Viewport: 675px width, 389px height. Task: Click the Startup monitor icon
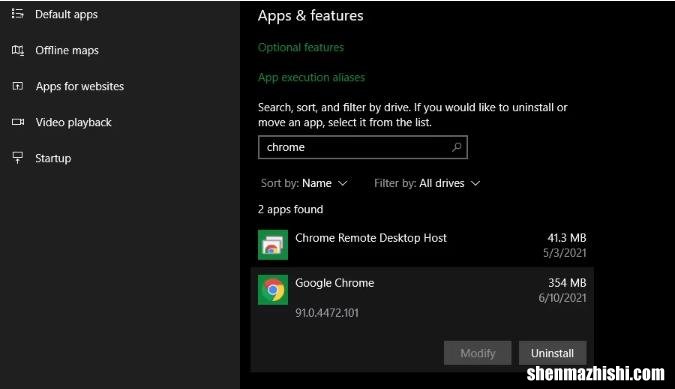tap(18, 157)
